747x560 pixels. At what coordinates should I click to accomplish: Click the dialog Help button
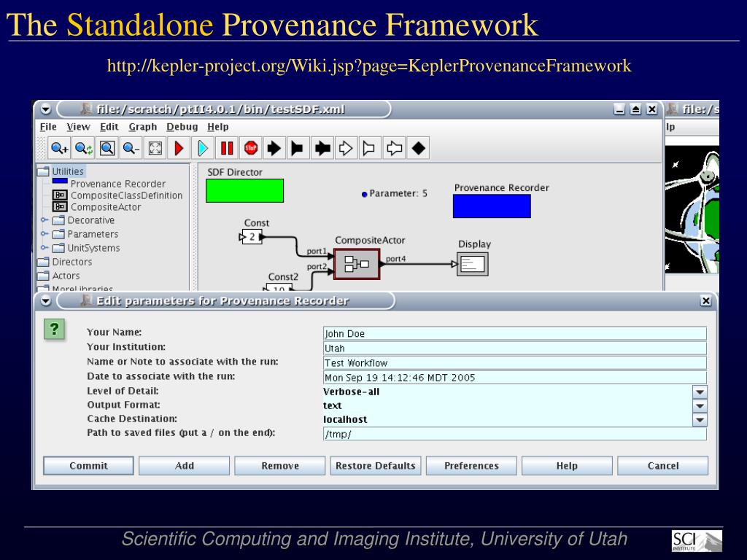[567, 466]
